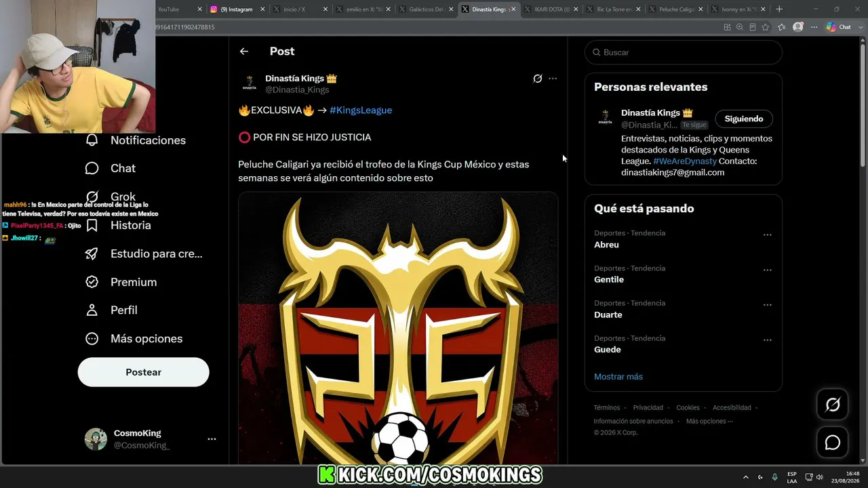Screen dimensions: 868x488
Task: Open the browser reader view icon
Action: click(753, 27)
